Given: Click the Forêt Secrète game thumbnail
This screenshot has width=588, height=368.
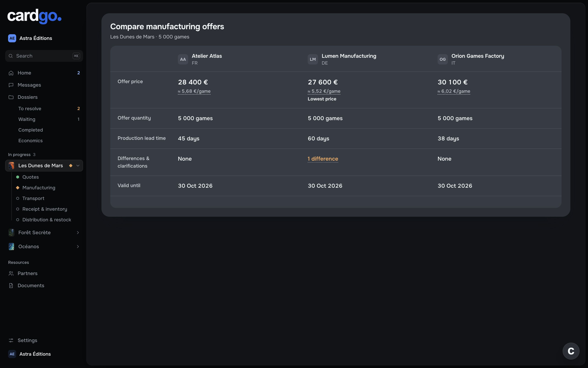Looking at the screenshot, I should tap(11, 233).
